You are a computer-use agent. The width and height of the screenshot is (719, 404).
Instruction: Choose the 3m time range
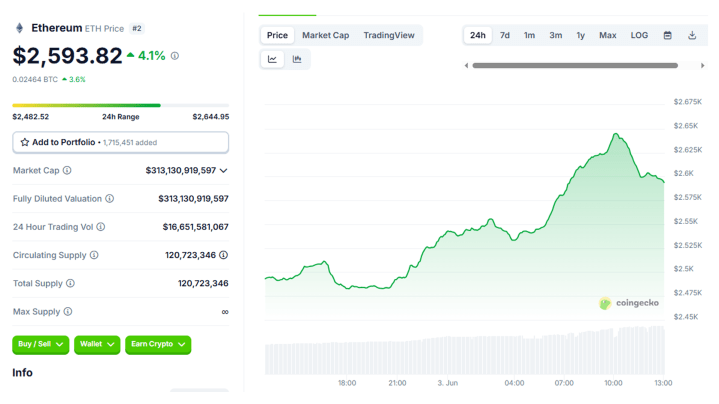[x=556, y=35]
